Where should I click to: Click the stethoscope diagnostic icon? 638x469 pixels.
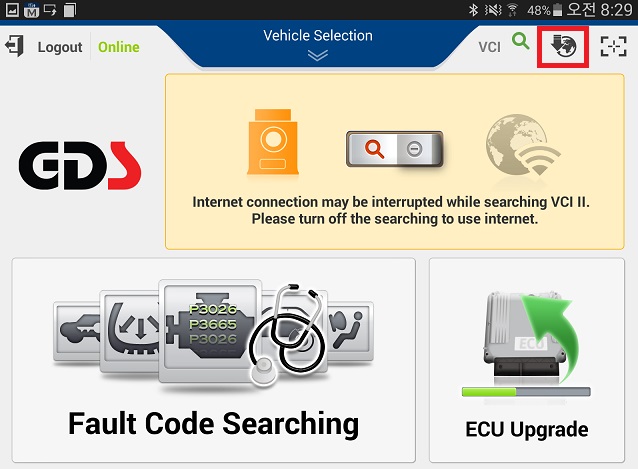(x=287, y=334)
